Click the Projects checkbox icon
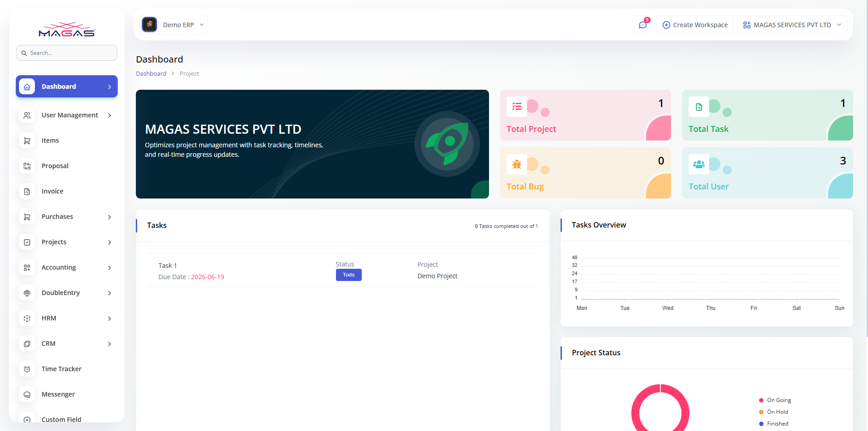 pyautogui.click(x=27, y=242)
